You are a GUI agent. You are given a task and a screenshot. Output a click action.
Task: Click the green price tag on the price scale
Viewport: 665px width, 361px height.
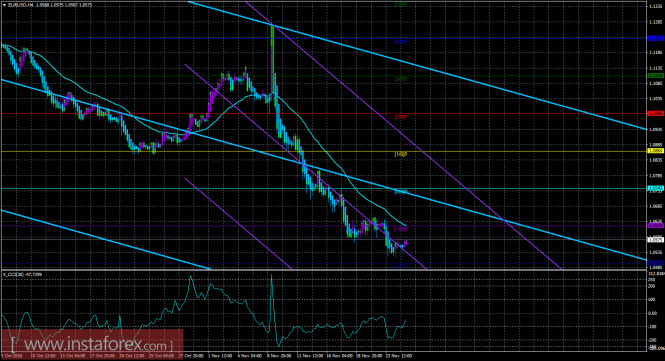(x=656, y=76)
